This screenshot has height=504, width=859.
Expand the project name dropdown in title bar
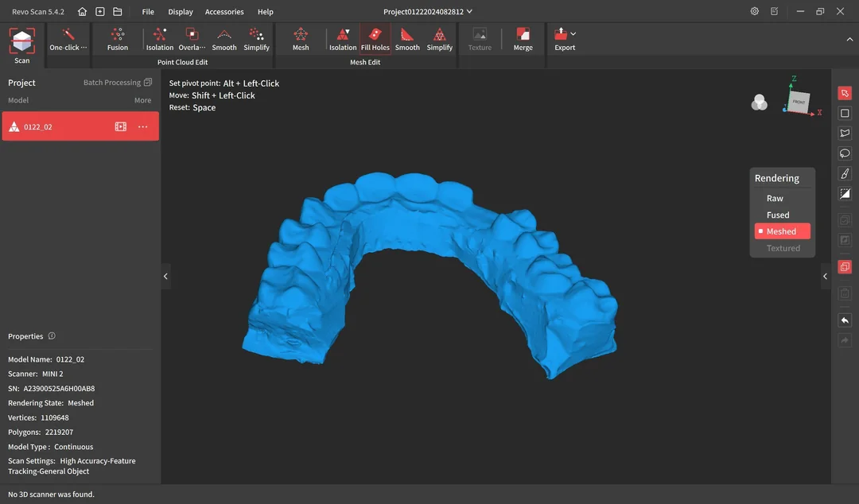pos(469,11)
